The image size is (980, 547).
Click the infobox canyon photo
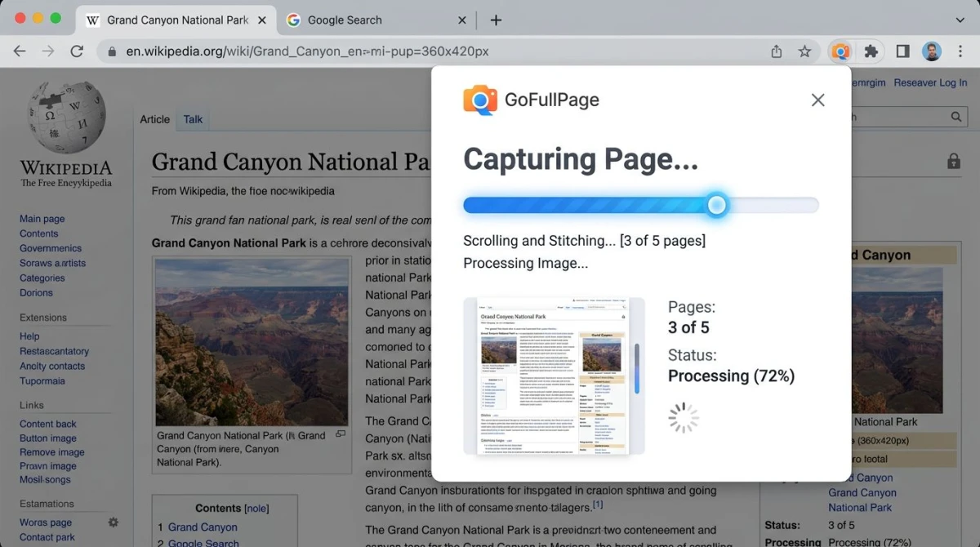(897, 339)
